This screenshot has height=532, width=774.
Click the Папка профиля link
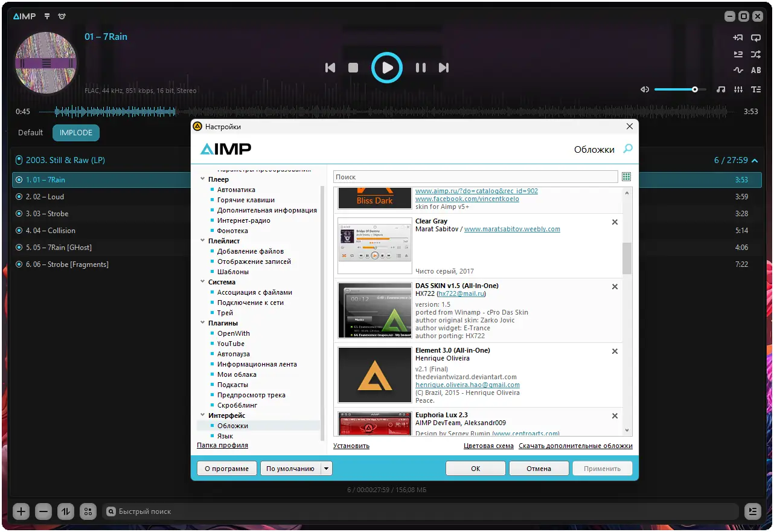(x=222, y=446)
